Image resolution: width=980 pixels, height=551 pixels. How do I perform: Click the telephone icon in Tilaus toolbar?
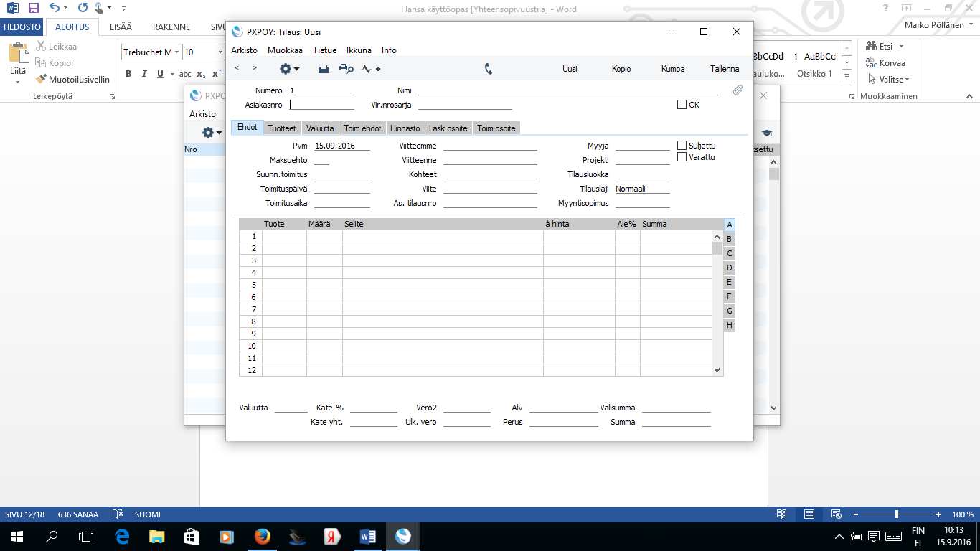click(x=489, y=69)
